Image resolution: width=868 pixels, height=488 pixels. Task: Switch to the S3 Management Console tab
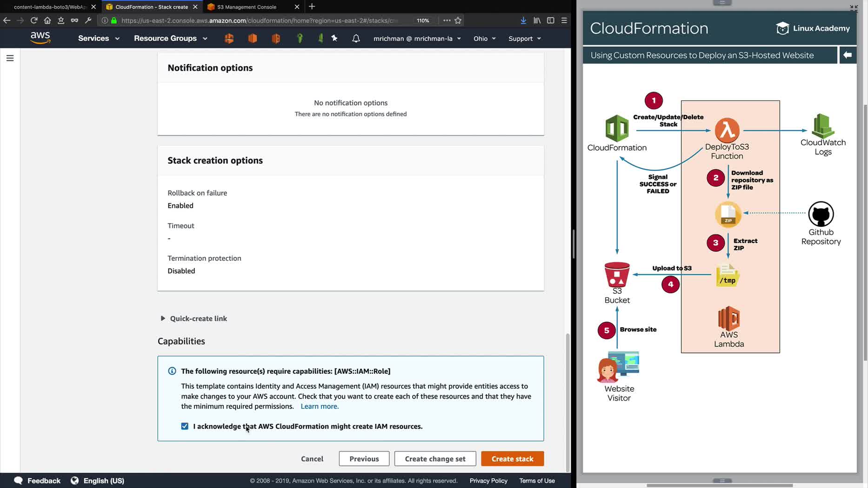[x=247, y=7]
